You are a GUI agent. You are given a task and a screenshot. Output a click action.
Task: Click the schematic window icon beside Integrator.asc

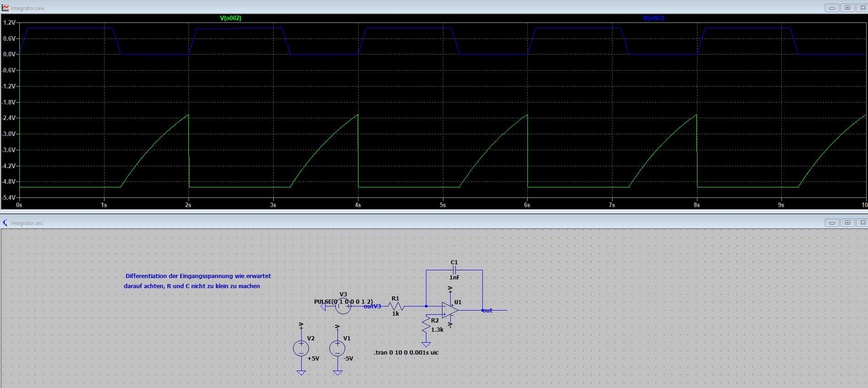coord(5,223)
